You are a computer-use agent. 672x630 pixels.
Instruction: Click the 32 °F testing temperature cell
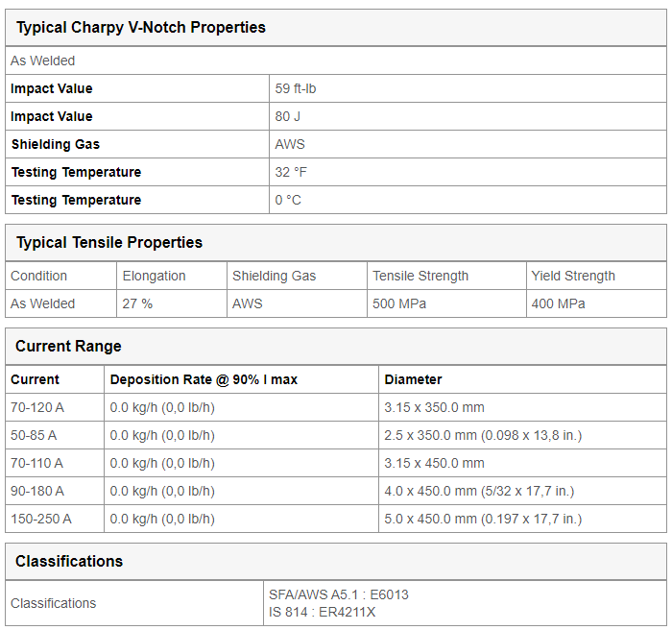[468, 172]
